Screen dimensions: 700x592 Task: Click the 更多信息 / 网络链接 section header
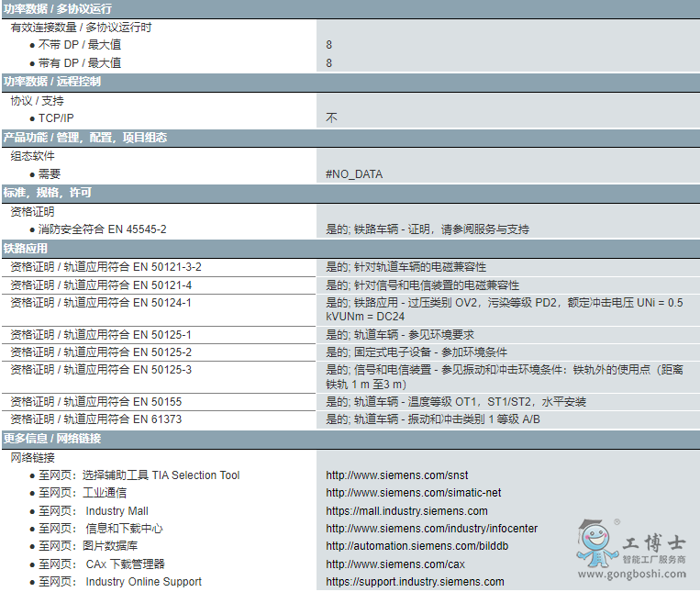52,439
